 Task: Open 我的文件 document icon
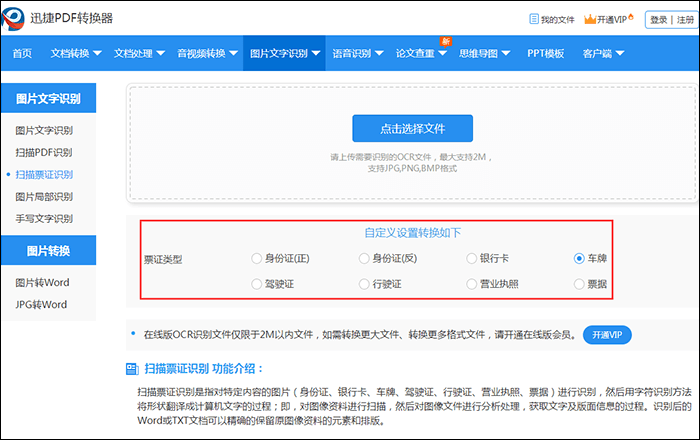click(x=533, y=19)
